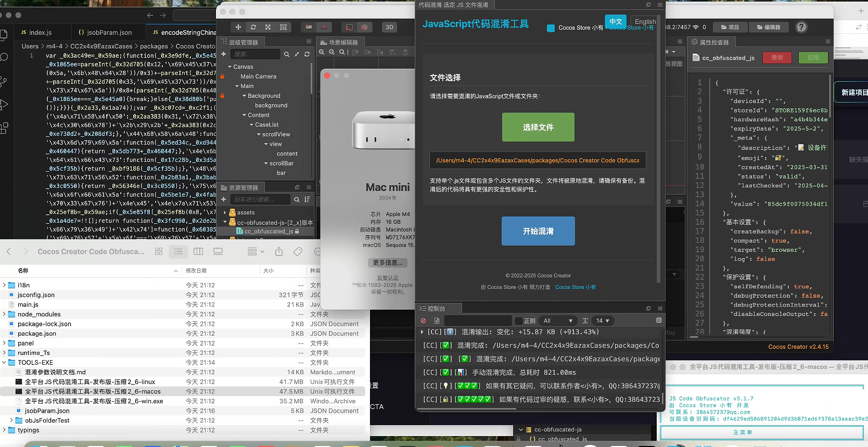Clear the console with the red icon
This screenshot has height=447, width=868.
(424, 321)
